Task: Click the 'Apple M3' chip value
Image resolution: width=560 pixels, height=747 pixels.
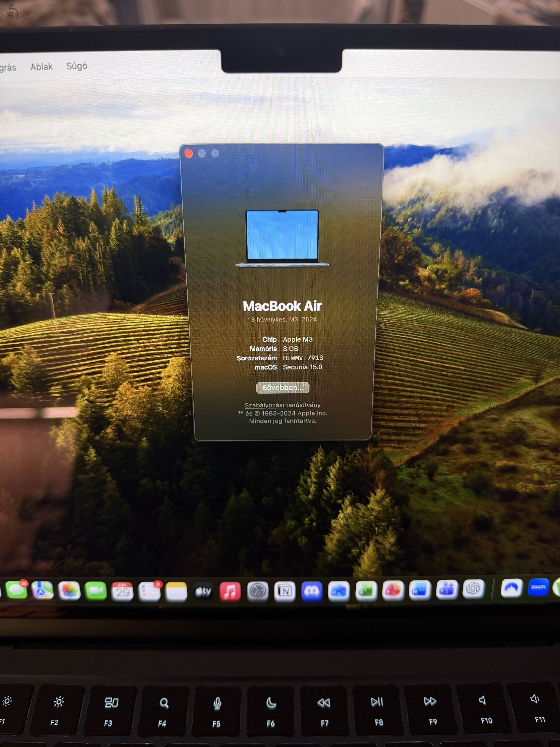Action: tap(298, 339)
